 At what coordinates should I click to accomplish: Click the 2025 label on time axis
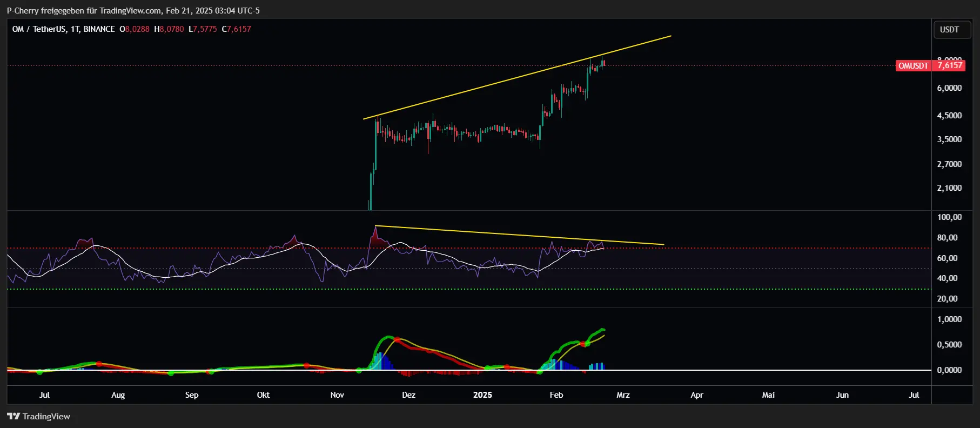[482, 395]
